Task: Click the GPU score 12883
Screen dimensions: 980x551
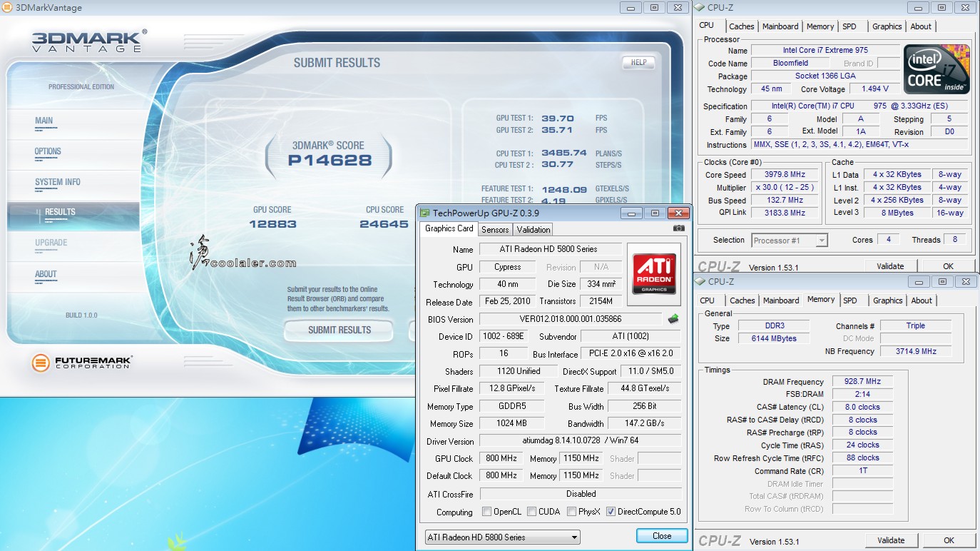Action: click(x=272, y=224)
